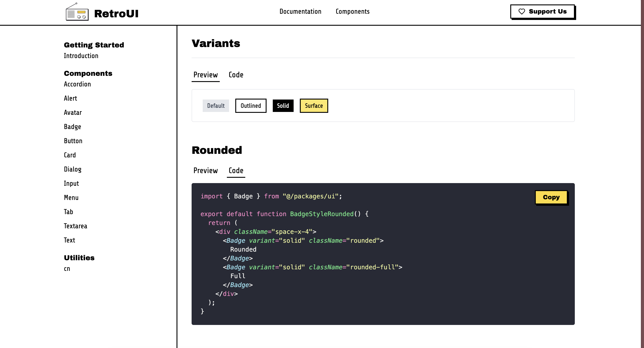644x348 pixels.
Task: Open the Text component page
Action: point(69,240)
